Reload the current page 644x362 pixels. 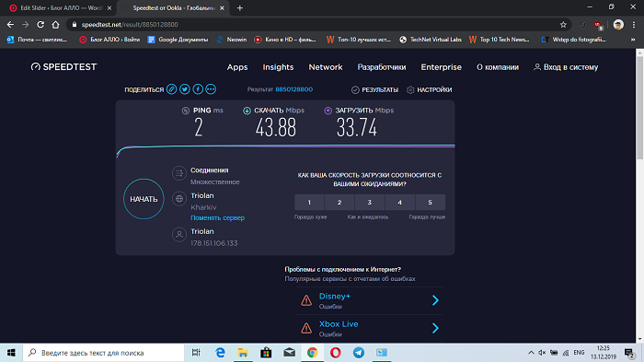pyautogui.click(x=40, y=25)
